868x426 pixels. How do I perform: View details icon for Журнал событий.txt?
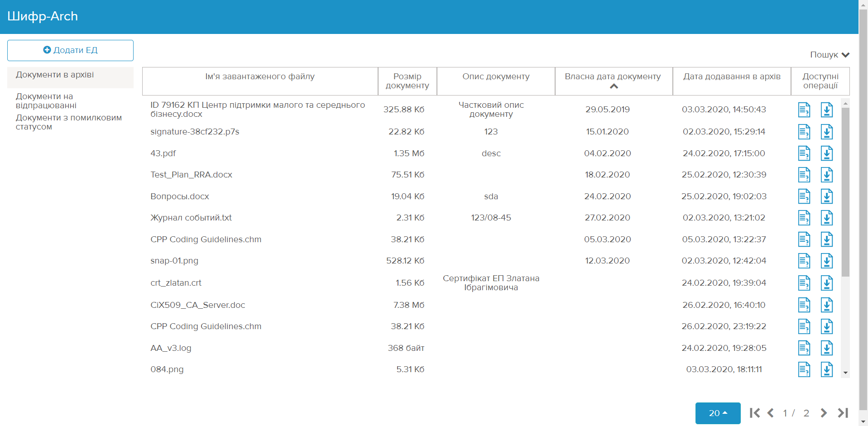pyautogui.click(x=804, y=218)
